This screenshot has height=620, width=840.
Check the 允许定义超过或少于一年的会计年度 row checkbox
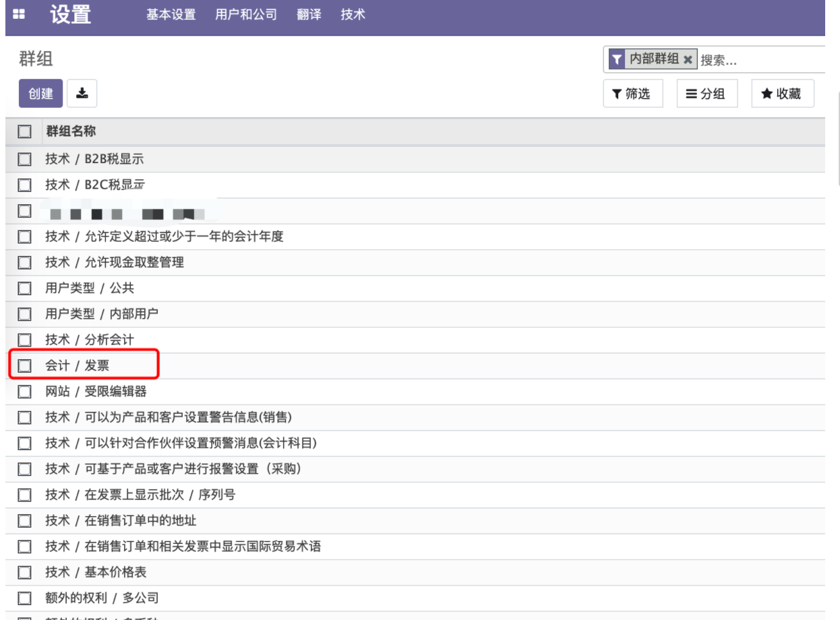click(25, 237)
